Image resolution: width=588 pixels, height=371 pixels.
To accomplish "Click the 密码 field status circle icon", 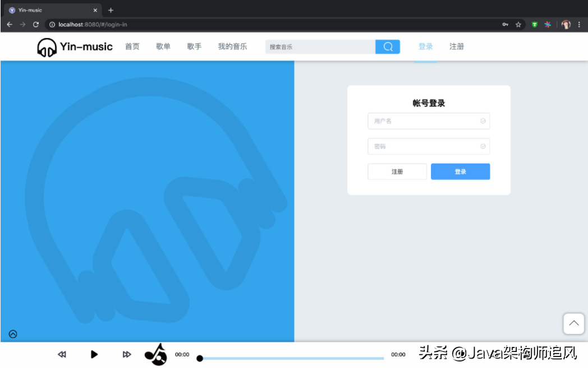I will point(483,146).
